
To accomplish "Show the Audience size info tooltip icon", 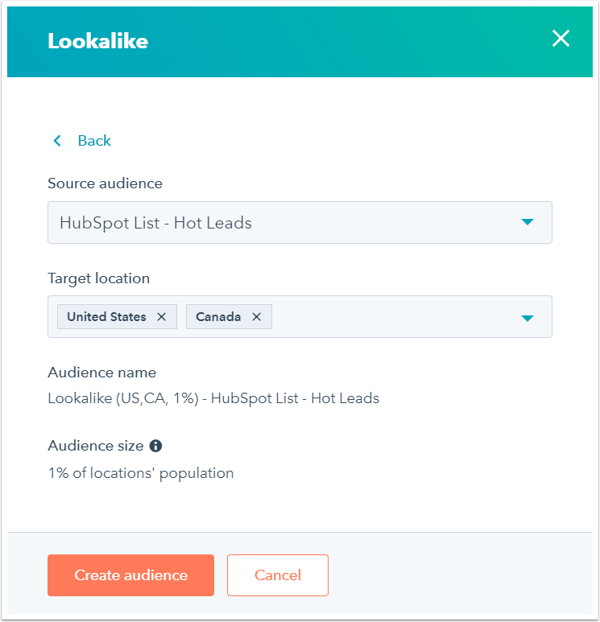I will pyautogui.click(x=156, y=446).
